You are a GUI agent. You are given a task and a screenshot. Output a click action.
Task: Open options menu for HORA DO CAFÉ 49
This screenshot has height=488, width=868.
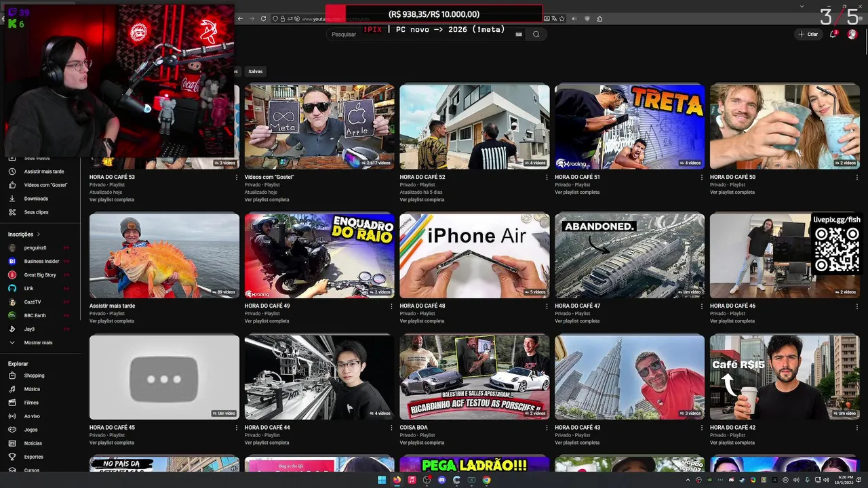(x=391, y=306)
